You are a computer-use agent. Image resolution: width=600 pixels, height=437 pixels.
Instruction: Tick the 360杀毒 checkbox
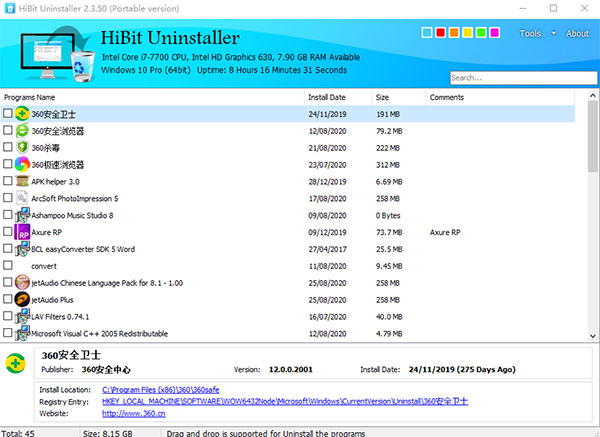tap(8, 147)
